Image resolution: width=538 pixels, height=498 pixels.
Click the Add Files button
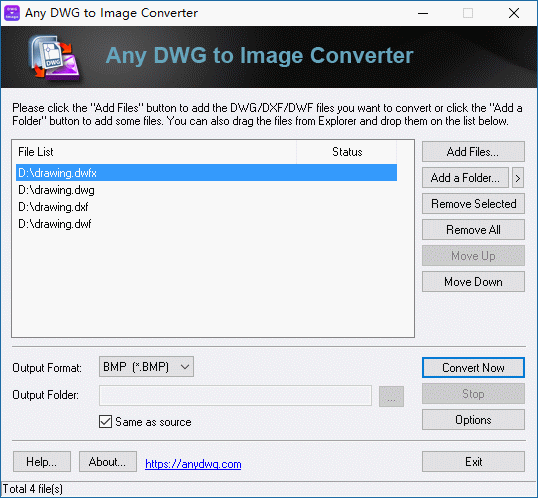pos(473,152)
